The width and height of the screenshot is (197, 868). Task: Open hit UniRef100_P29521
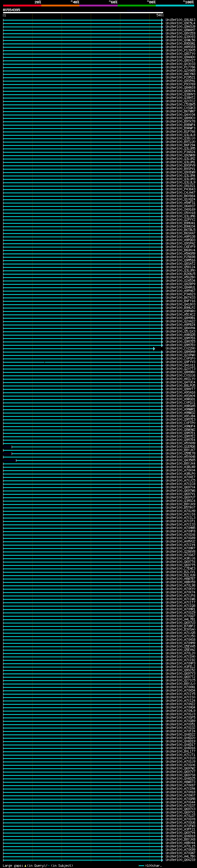tap(180, 78)
